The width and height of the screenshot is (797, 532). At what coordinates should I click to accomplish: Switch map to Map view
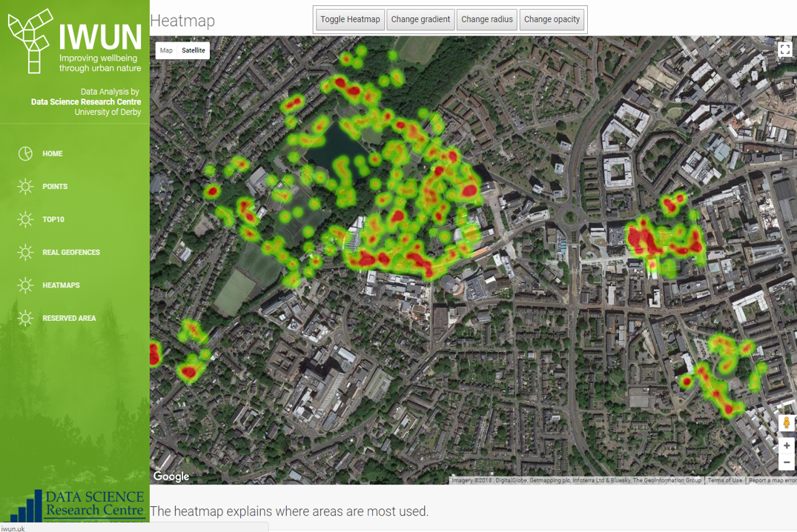[x=166, y=50]
